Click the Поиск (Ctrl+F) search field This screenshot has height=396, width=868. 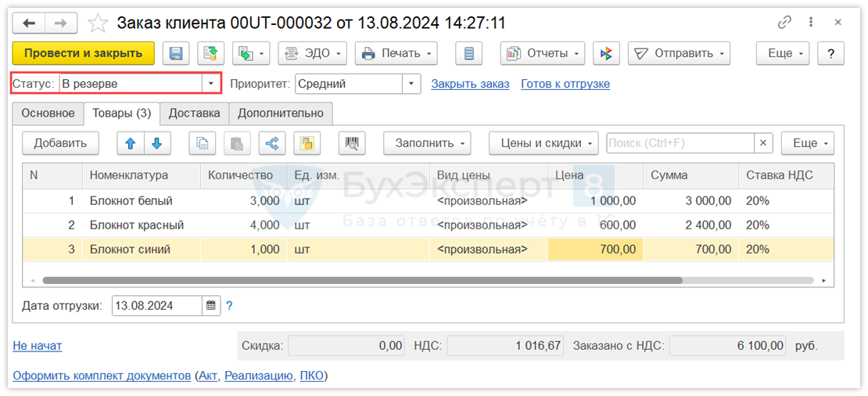click(x=680, y=143)
